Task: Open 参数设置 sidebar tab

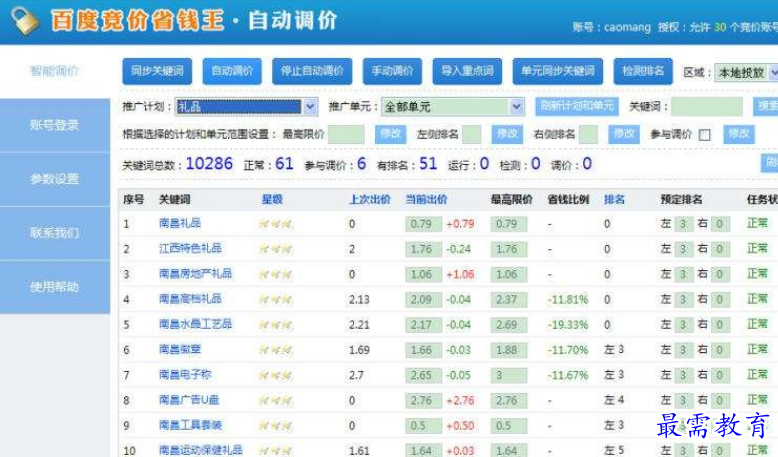Action: point(55,179)
